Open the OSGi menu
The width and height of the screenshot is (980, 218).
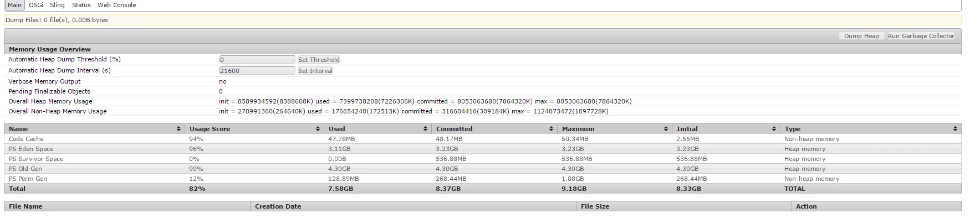pos(36,5)
